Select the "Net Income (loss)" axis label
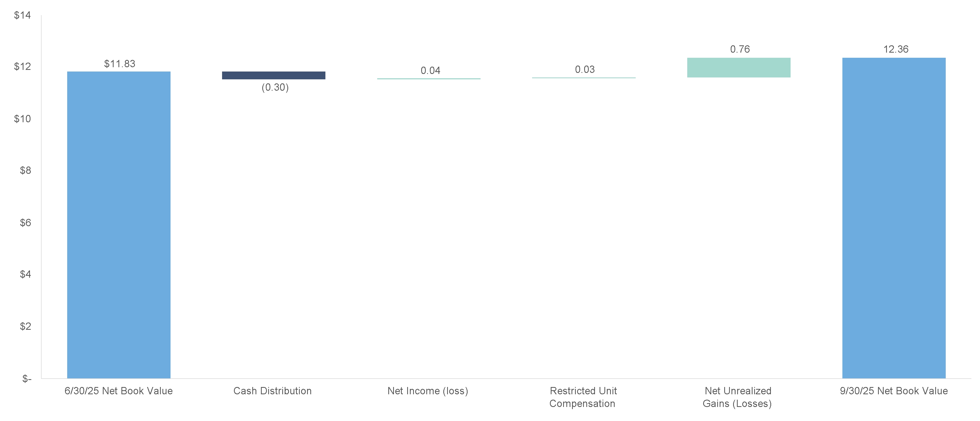 [428, 391]
